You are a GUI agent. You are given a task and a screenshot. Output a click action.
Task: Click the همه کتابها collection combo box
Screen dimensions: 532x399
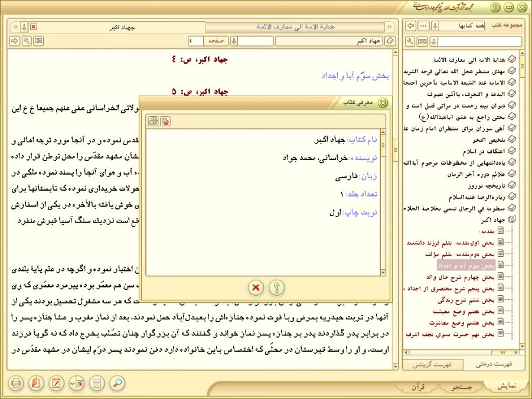[462, 26]
